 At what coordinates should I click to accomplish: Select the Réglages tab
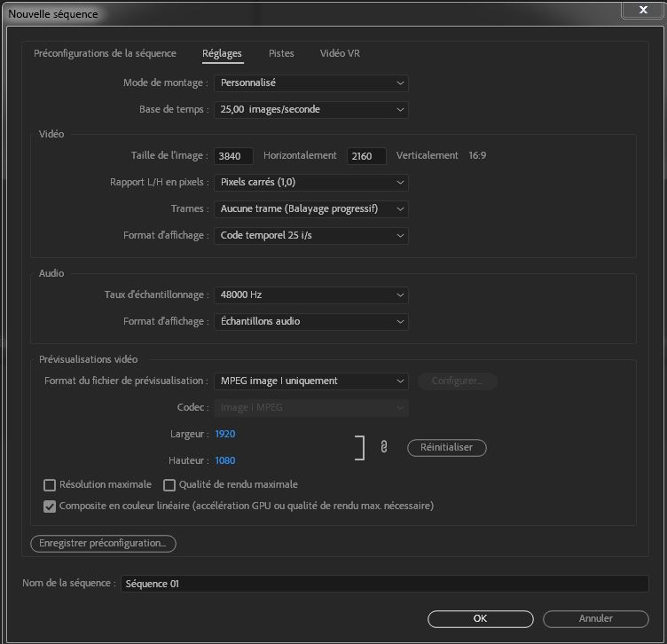[x=222, y=53]
